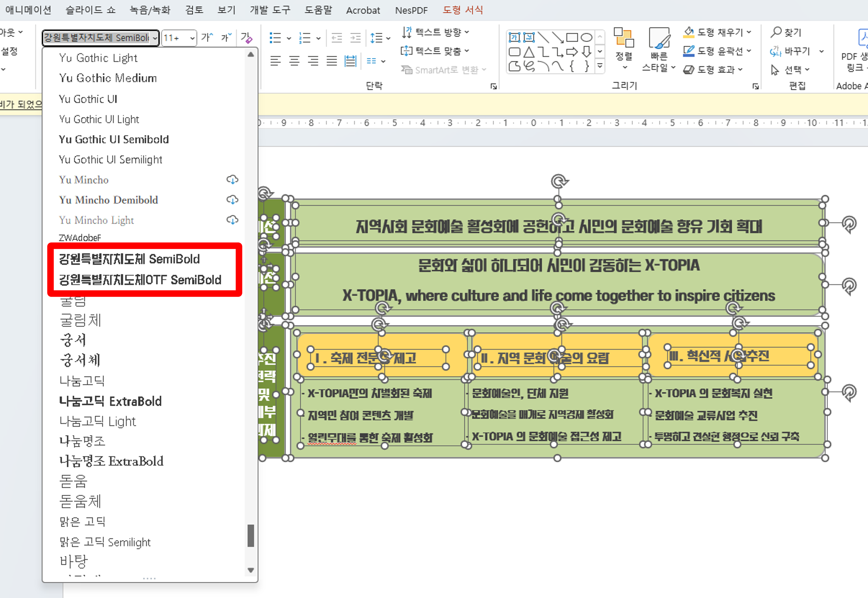Click the numbered list icon

305,38
